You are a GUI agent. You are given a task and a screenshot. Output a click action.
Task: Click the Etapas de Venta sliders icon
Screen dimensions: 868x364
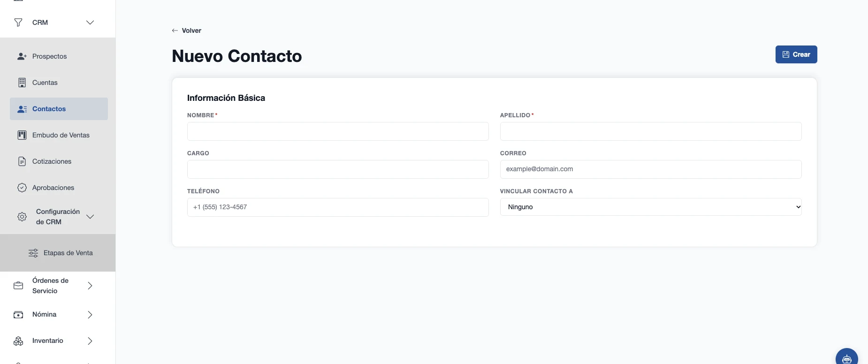pos(33,253)
